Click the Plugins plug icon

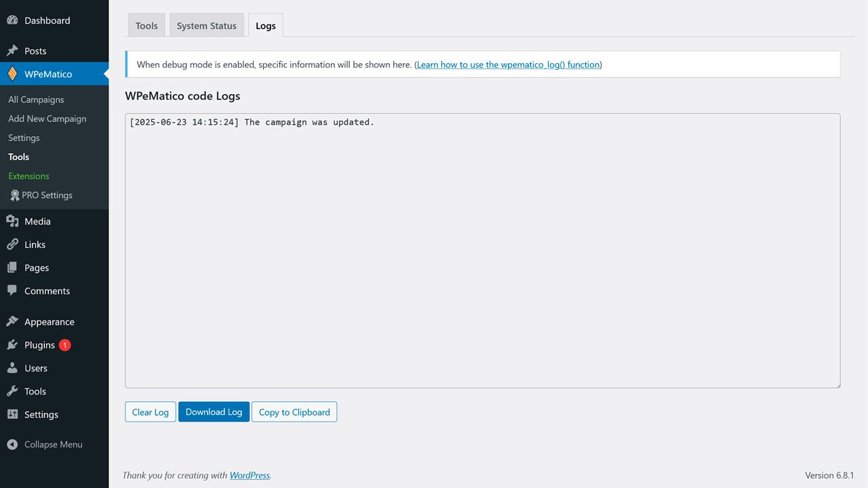(12, 345)
